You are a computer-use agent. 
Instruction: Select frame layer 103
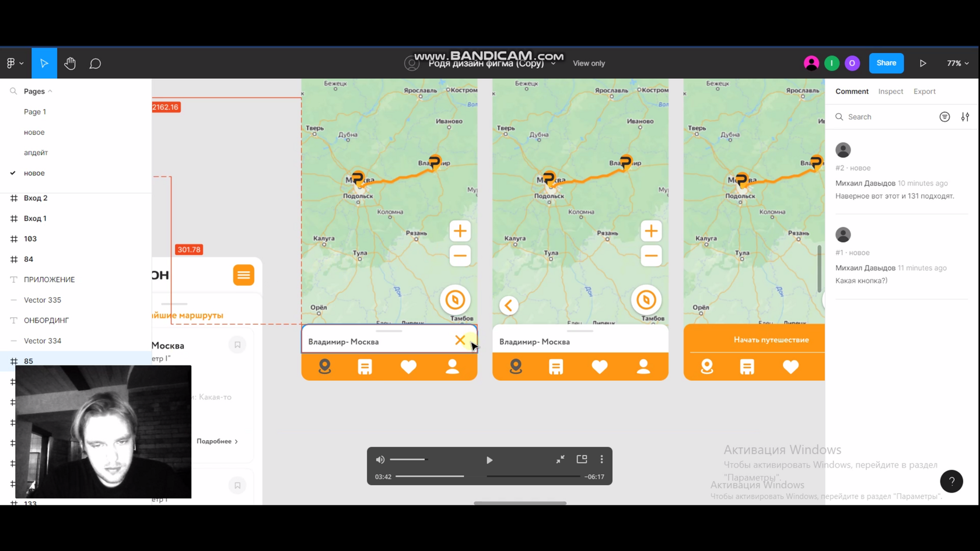[x=30, y=238]
